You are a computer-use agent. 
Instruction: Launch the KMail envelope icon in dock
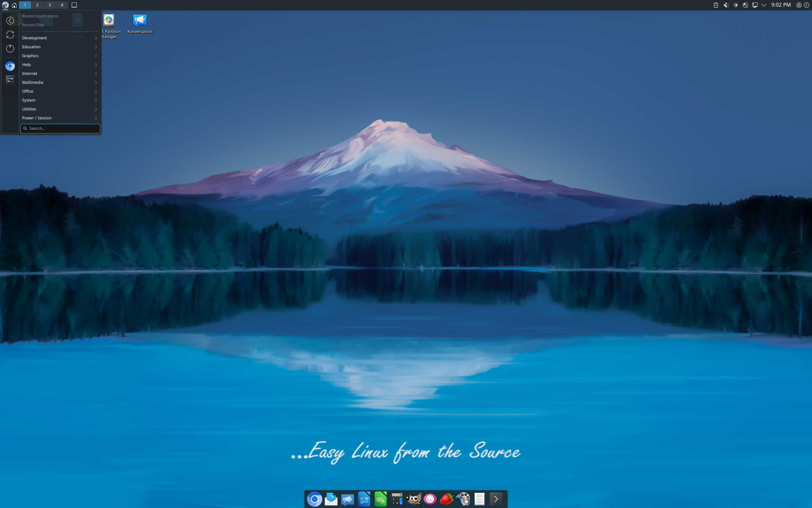coord(331,499)
